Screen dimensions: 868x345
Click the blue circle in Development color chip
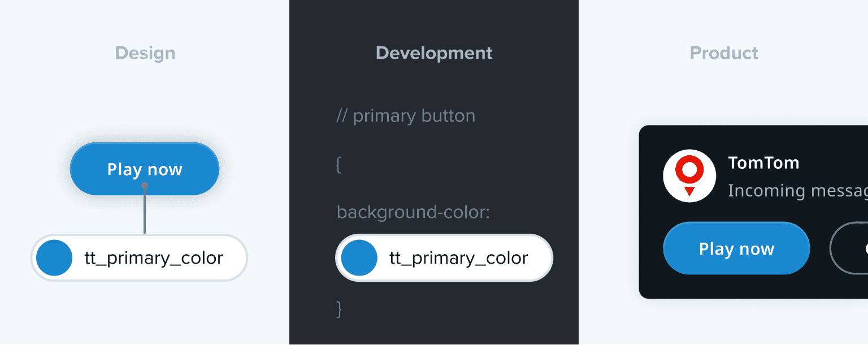click(x=359, y=258)
